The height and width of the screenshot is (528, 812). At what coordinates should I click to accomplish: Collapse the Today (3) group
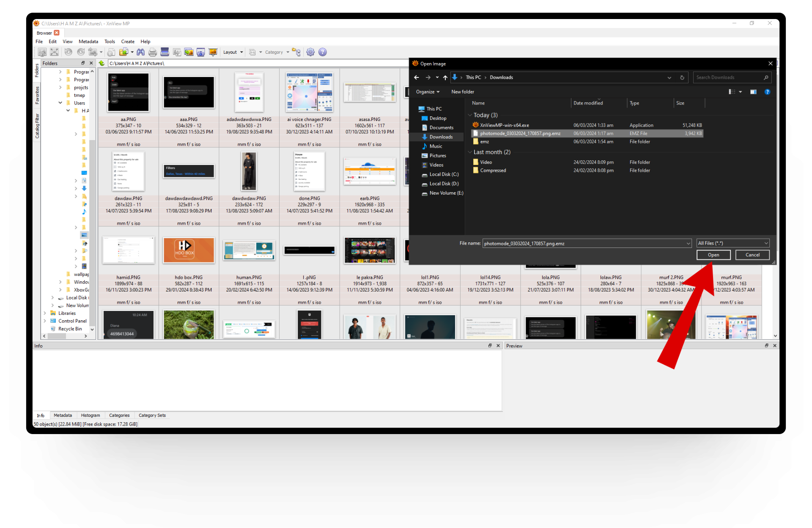click(x=470, y=115)
